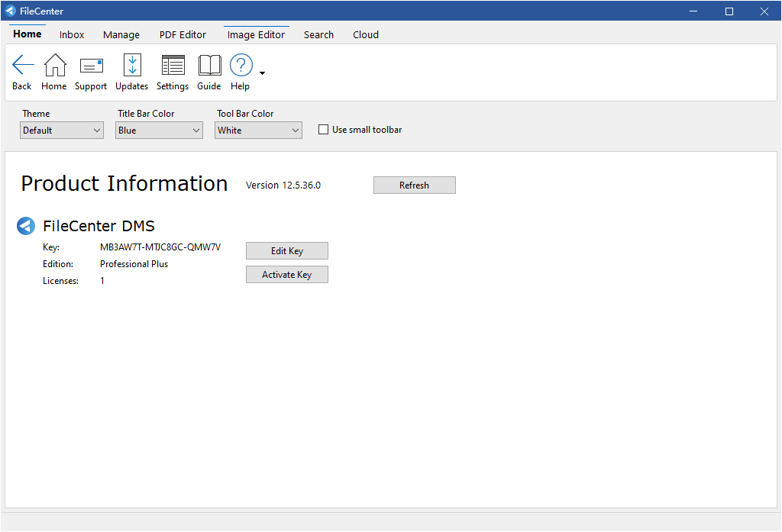Click the Licenses count value 1
Image resolution: width=782 pixels, height=532 pixels.
coord(102,281)
